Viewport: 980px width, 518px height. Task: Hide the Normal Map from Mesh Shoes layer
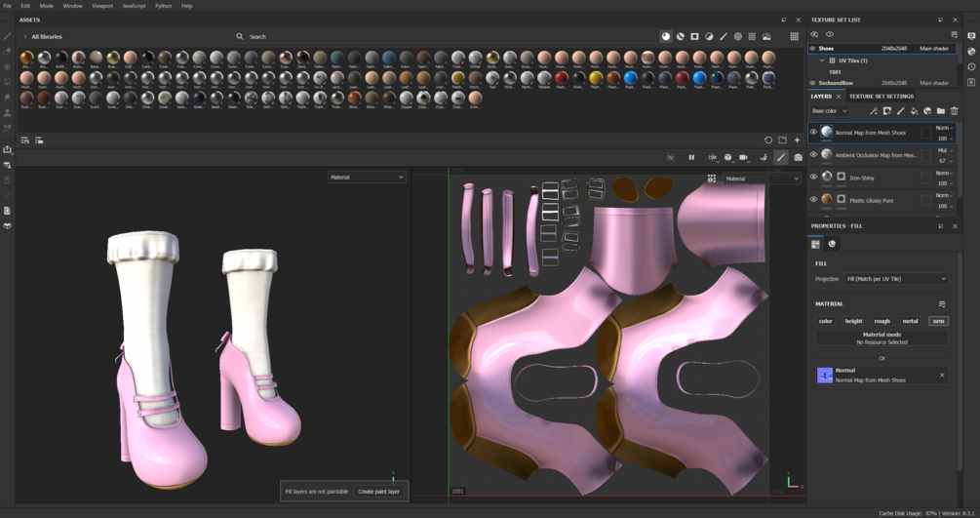pos(813,132)
